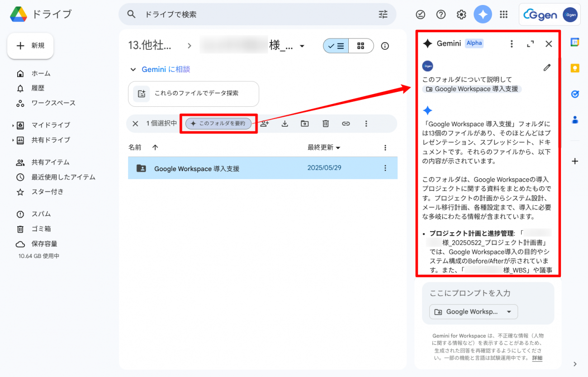The width and height of the screenshot is (588, 377).
Task: Open folder context dropdown in Gemini prompt box
Action: coord(473,312)
